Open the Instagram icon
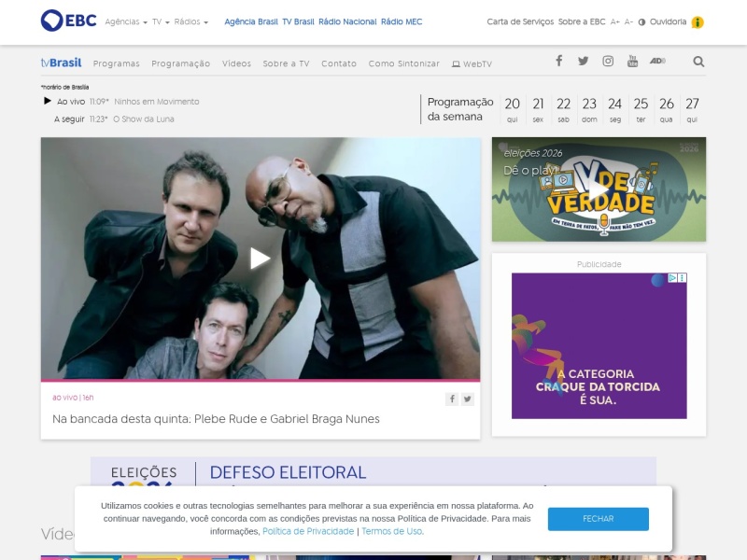This screenshot has width=747, height=560. 608,61
